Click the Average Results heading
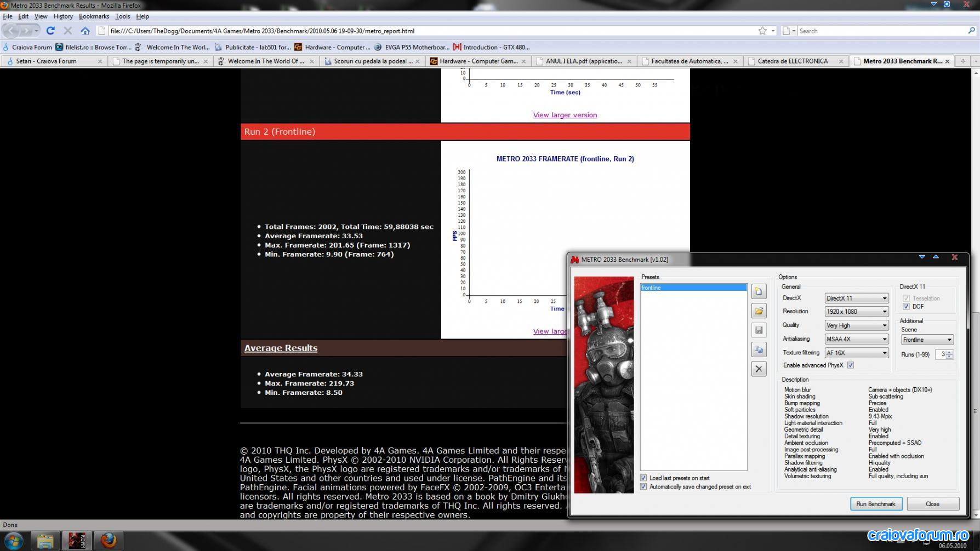Image resolution: width=980 pixels, height=551 pixels. [x=281, y=348]
